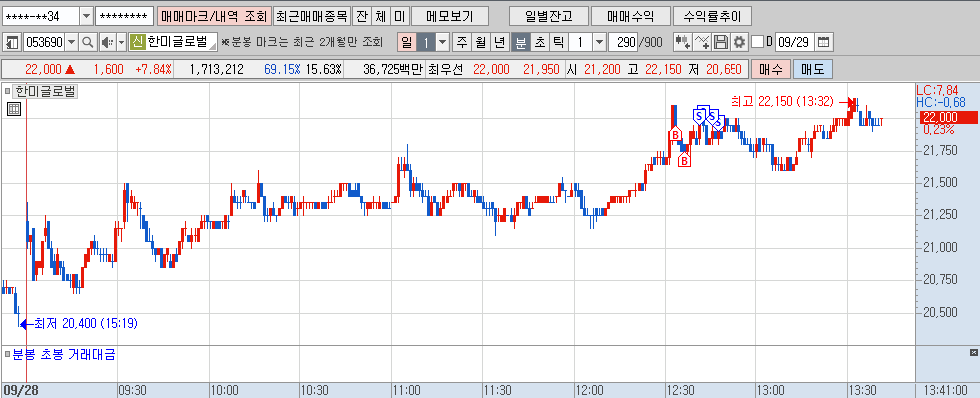Image resolution: width=980 pixels, height=398 pixels.
Task: Select the 일 daily period toggle
Action: click(407, 43)
